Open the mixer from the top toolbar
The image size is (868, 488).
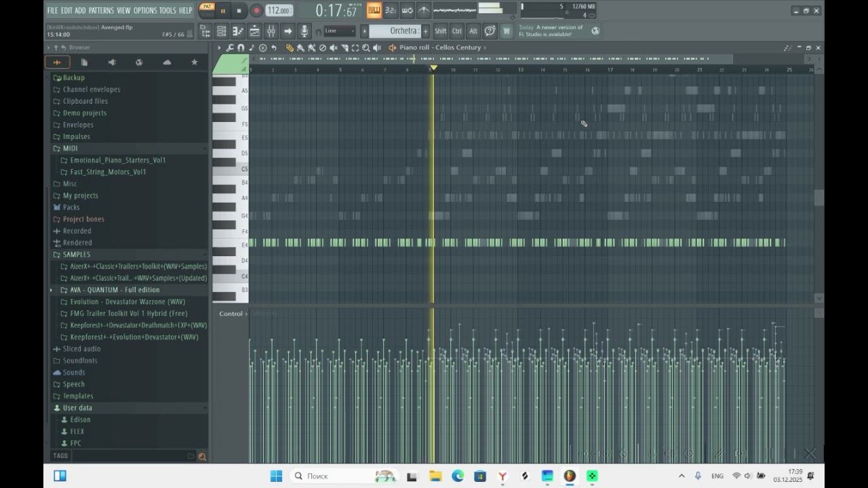coord(271,31)
